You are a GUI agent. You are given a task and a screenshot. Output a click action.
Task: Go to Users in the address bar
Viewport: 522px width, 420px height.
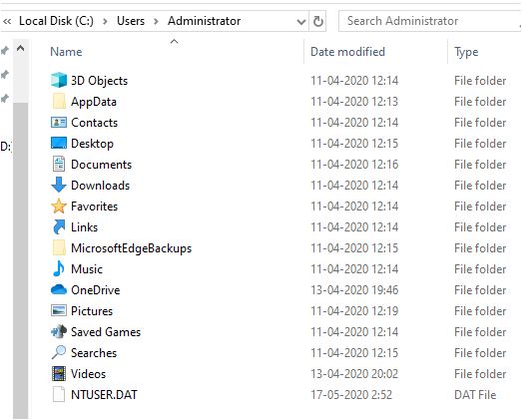coord(131,21)
